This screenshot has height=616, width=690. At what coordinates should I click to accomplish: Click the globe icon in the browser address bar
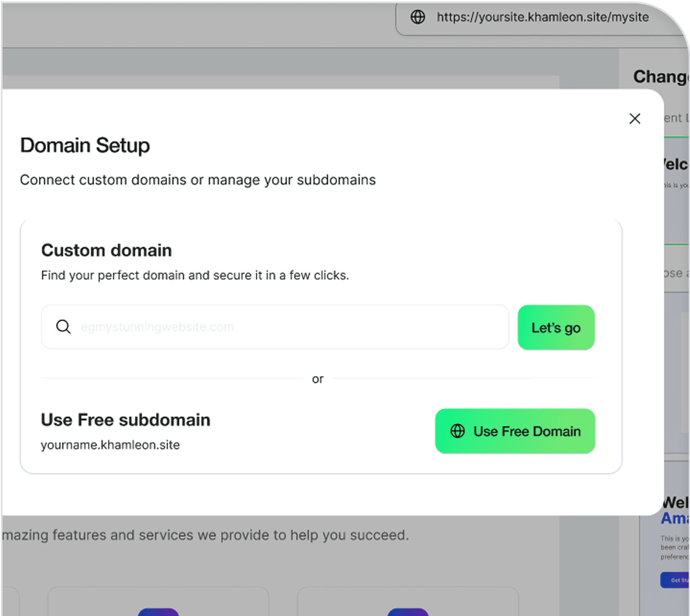click(418, 17)
